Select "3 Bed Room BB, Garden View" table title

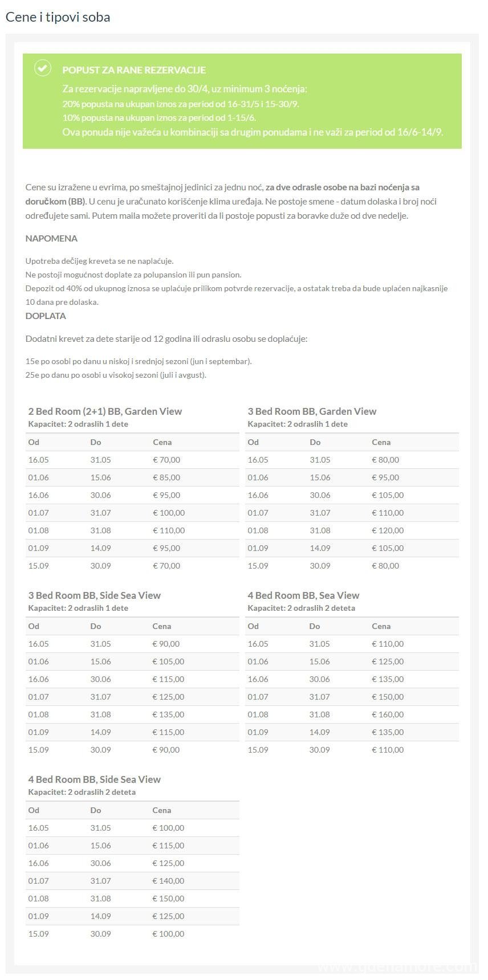coord(312,411)
